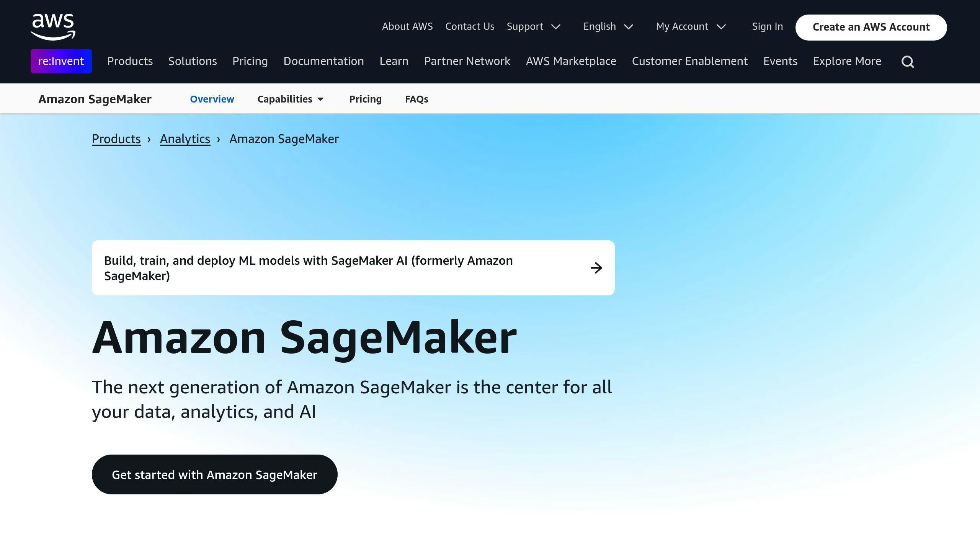Image resolution: width=980 pixels, height=551 pixels.
Task: Open the SageMaker AI banner card text
Action: [309, 268]
